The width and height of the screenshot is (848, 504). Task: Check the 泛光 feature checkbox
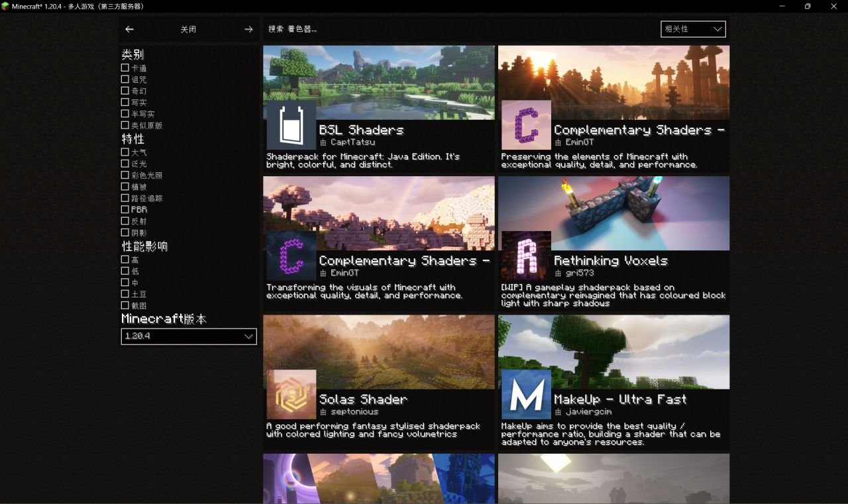tap(125, 164)
